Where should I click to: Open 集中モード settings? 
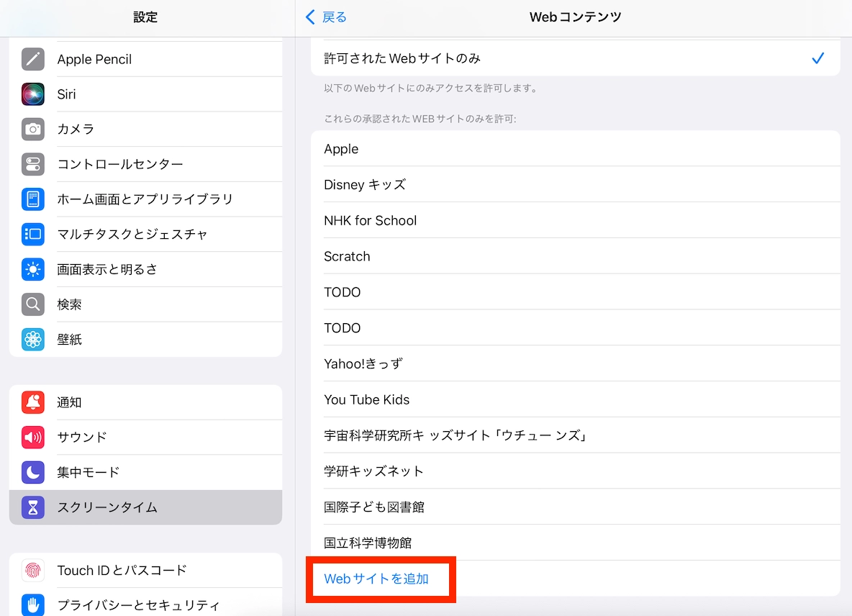click(145, 473)
